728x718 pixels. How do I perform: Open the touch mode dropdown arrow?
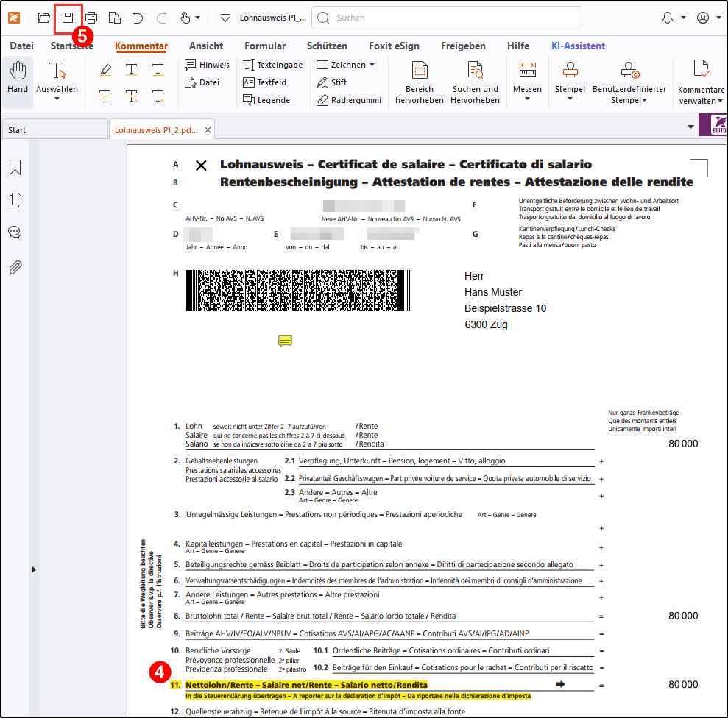[x=198, y=18]
